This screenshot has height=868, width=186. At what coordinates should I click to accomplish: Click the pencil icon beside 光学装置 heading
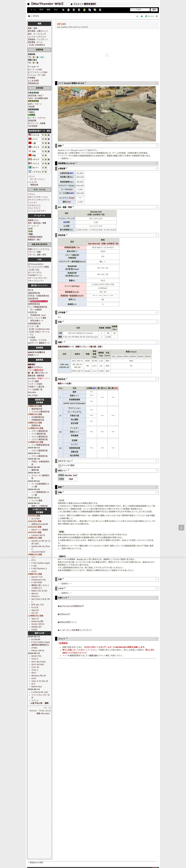(x=67, y=312)
